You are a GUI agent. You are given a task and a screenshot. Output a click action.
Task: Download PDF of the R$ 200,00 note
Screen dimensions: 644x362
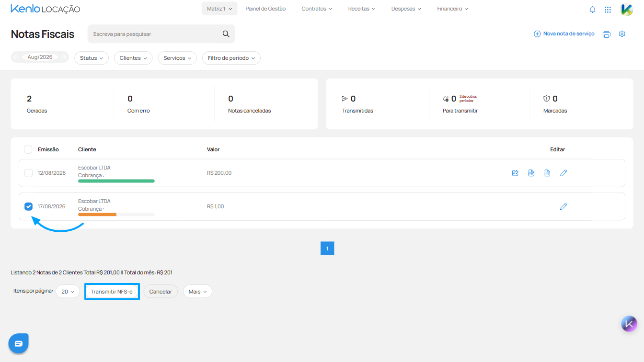click(531, 173)
